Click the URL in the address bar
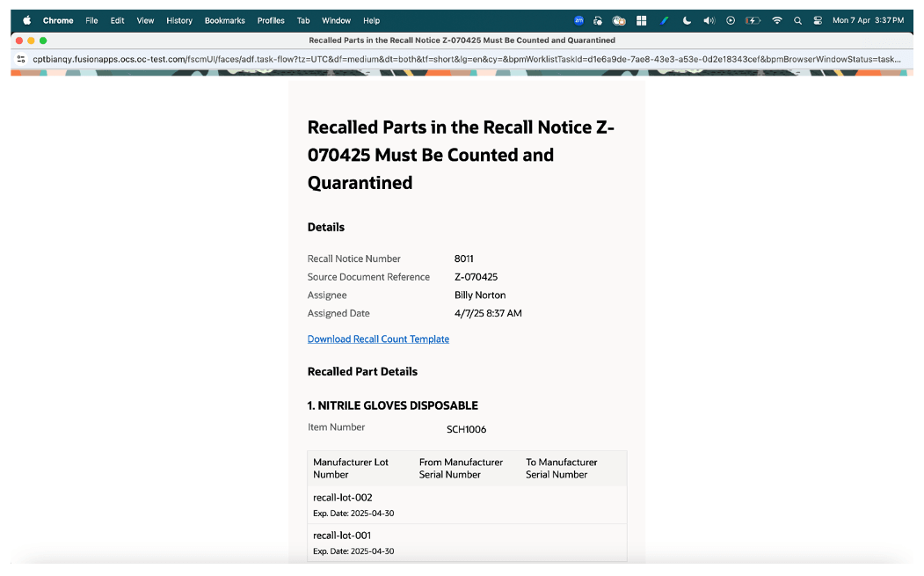Image resolution: width=924 pixels, height=576 pixels. (x=466, y=59)
